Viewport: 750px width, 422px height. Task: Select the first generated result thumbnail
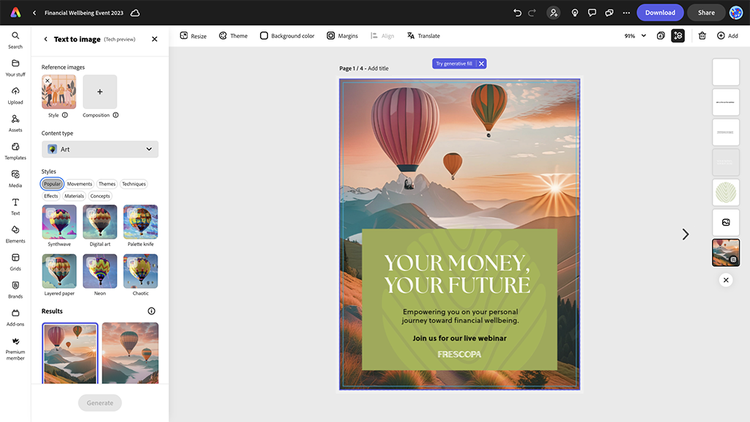point(70,353)
